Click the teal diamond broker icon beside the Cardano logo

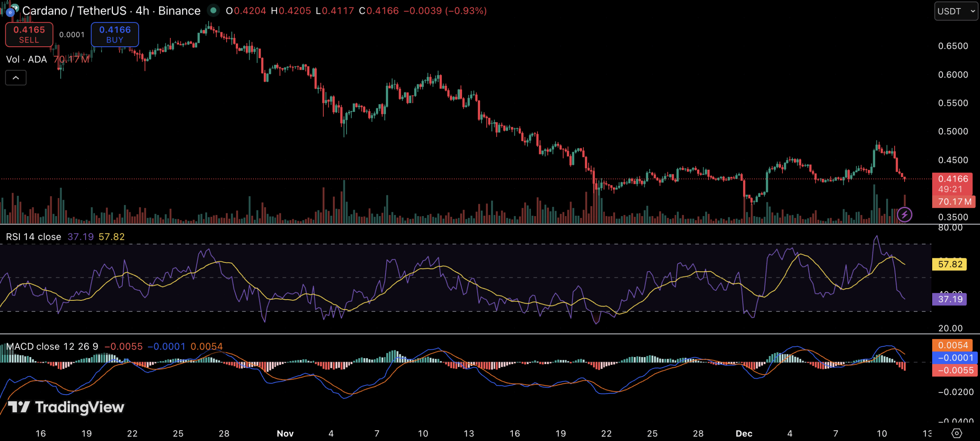(x=15, y=7)
